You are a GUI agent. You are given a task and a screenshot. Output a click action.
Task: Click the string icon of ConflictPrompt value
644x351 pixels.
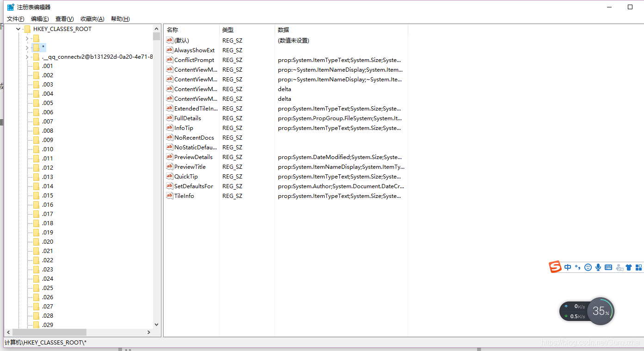(170, 60)
